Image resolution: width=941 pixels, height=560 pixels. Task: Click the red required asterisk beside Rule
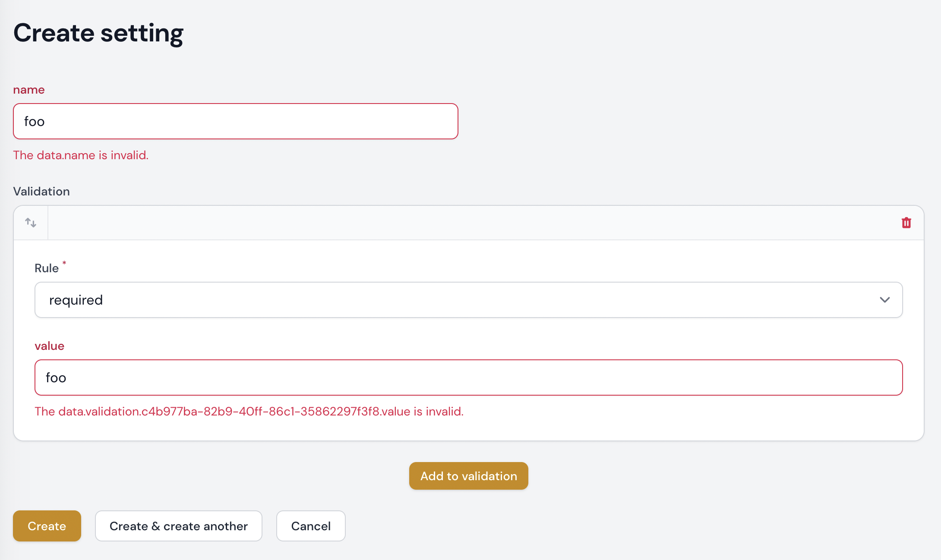pyautogui.click(x=64, y=263)
